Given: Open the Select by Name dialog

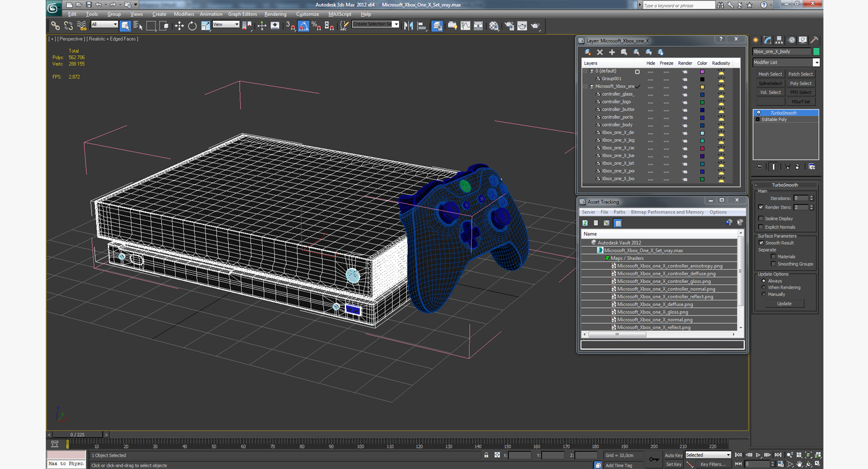Looking at the screenshot, I should pyautogui.click(x=138, y=26).
